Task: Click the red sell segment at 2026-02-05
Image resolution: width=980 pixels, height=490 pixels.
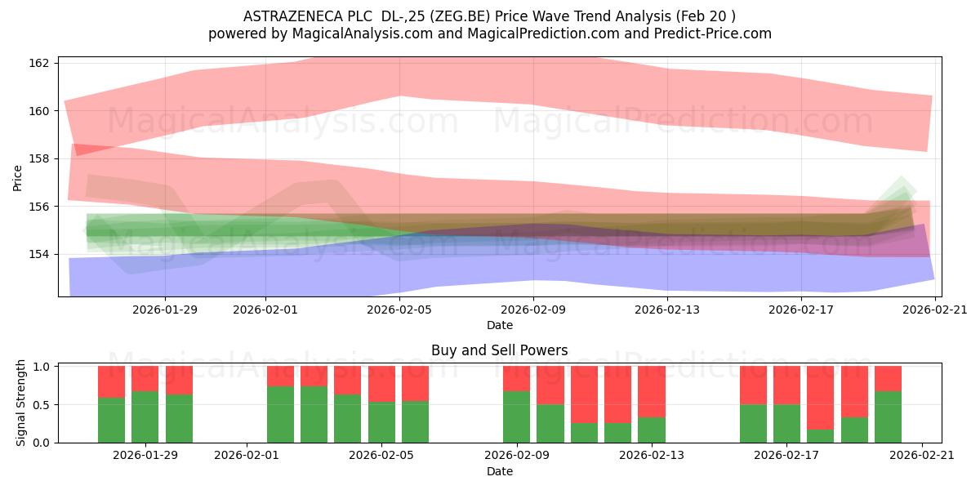Action: point(381,384)
